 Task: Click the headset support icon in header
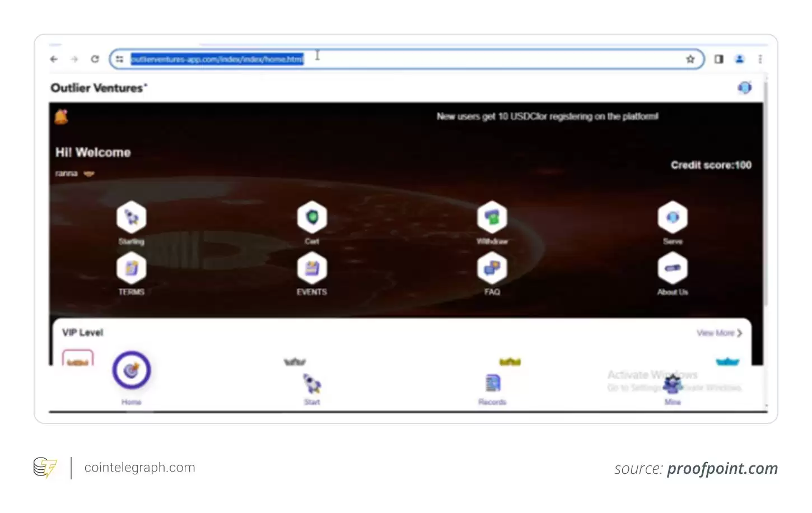coord(744,88)
